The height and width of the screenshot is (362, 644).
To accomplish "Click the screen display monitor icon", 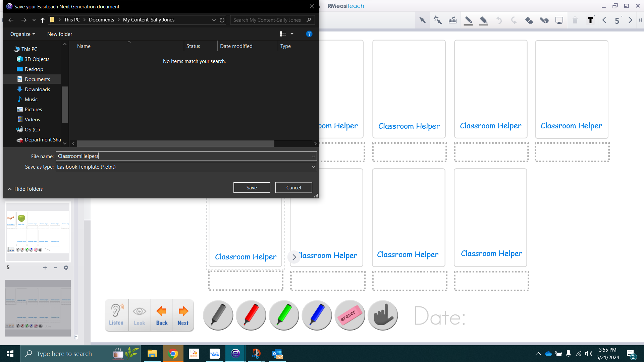I will point(559,20).
